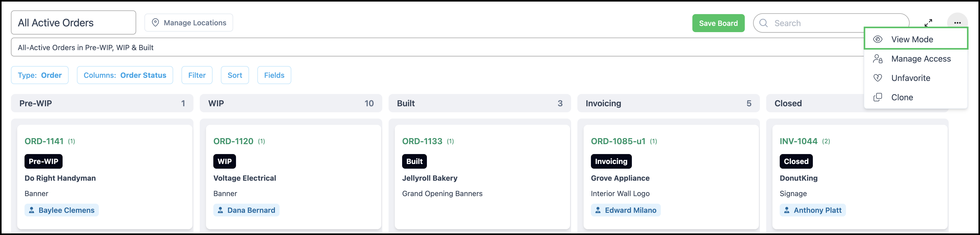Click the heart icon beside Unfavorite
This screenshot has height=235, width=980.
point(878,78)
